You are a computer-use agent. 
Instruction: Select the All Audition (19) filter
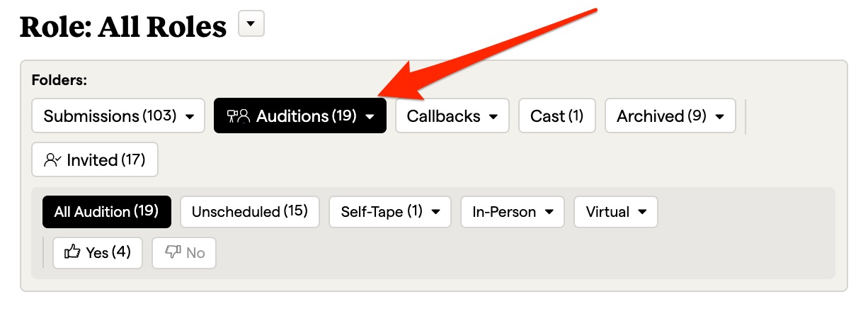tap(106, 212)
